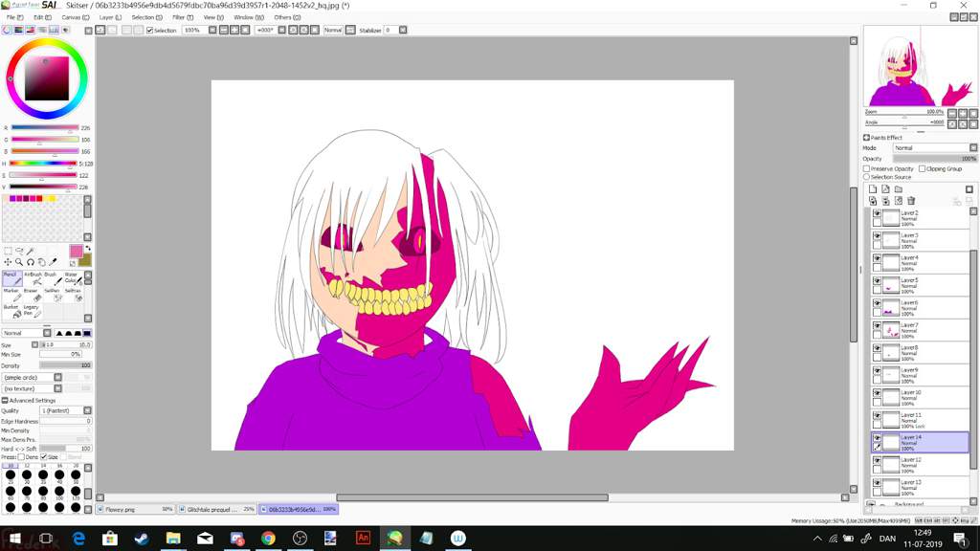The height and width of the screenshot is (551, 980).
Task: Toggle the RGB slider panel icon
Action: pyautogui.click(x=19, y=30)
